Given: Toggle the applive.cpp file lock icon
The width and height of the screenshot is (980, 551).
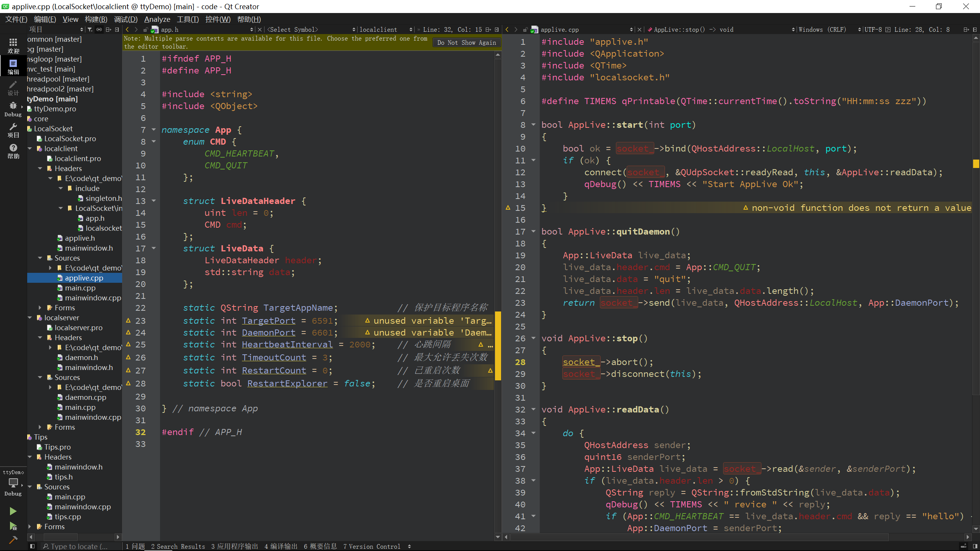Looking at the screenshot, I should click(x=525, y=29).
